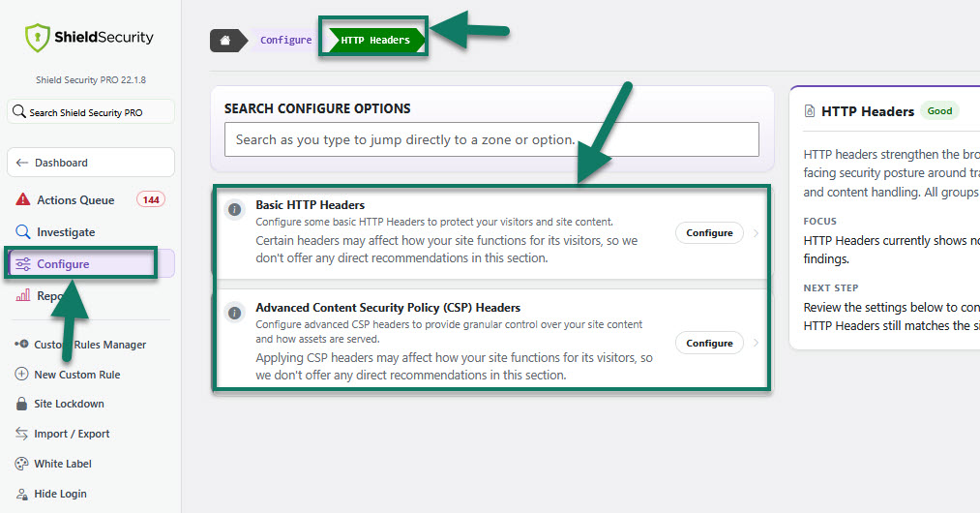
Task: Go to Dashboard in sidebar
Action: (x=91, y=163)
